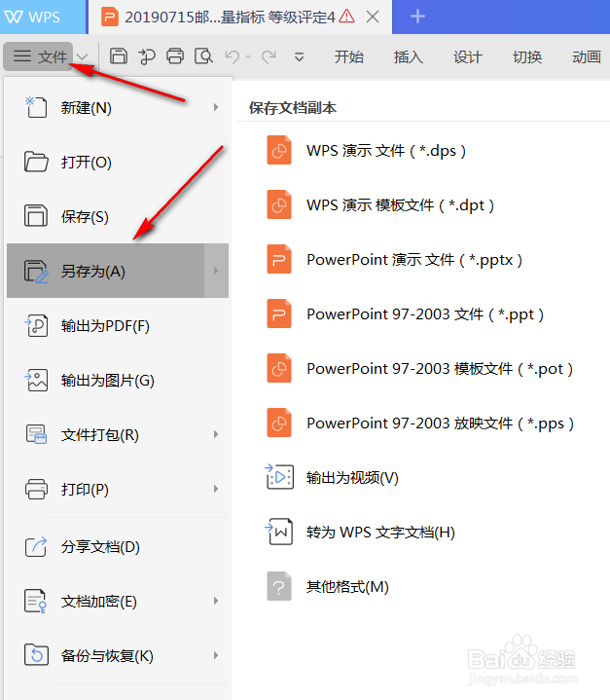Open a new tab with the plus button
The width and height of the screenshot is (610, 700).
click(417, 17)
